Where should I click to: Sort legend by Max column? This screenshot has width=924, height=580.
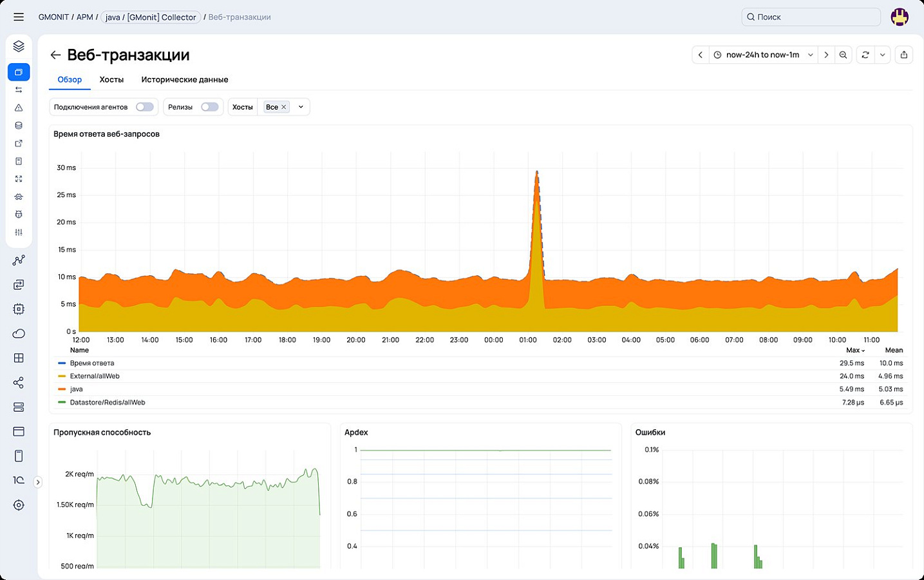coord(855,350)
